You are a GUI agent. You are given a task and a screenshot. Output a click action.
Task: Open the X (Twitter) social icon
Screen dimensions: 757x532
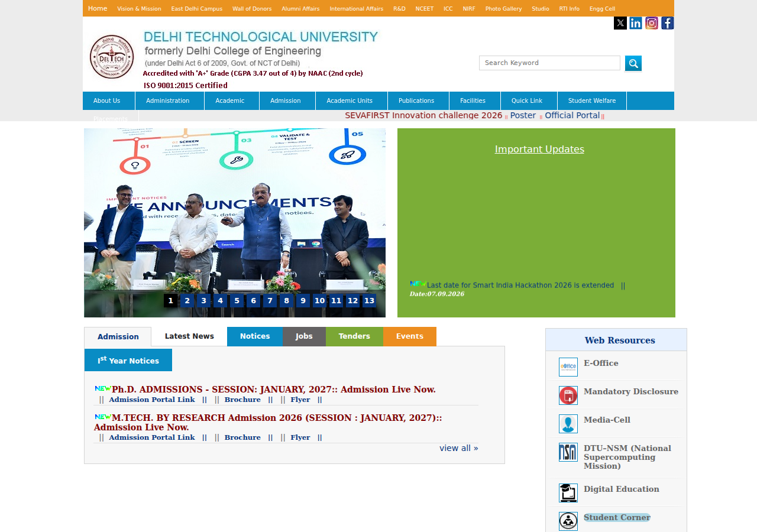tap(620, 23)
